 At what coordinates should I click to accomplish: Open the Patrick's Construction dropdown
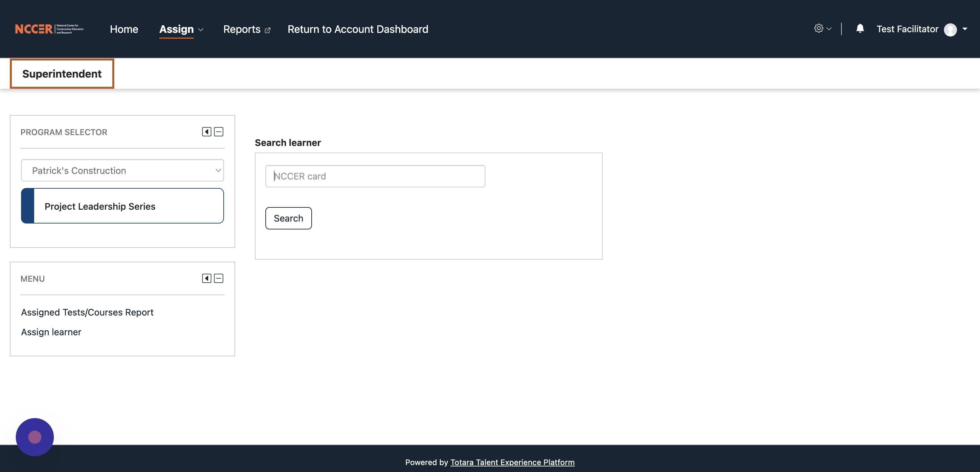point(122,171)
